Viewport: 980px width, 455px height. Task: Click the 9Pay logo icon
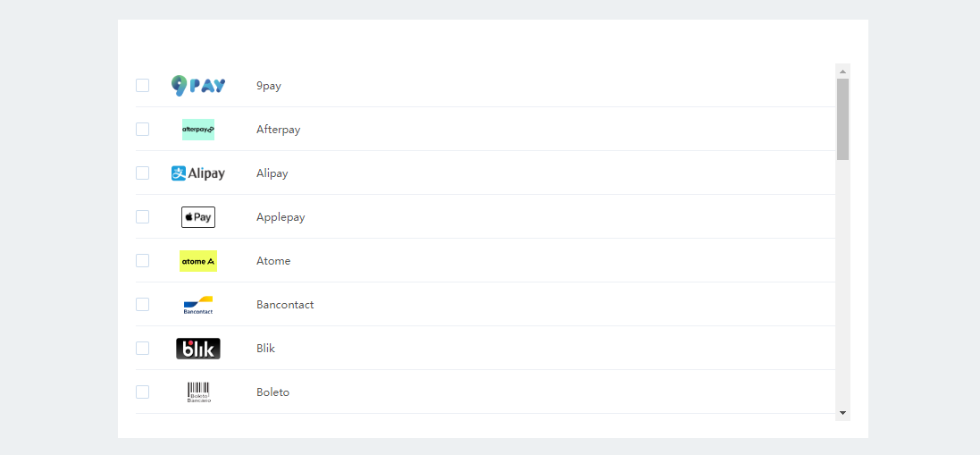pos(198,86)
